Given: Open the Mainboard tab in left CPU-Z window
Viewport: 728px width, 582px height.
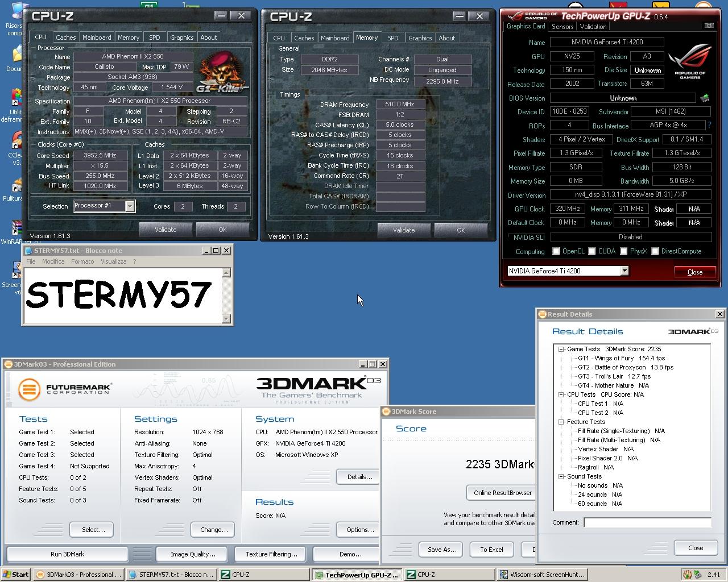Looking at the screenshot, I should click(x=97, y=38).
